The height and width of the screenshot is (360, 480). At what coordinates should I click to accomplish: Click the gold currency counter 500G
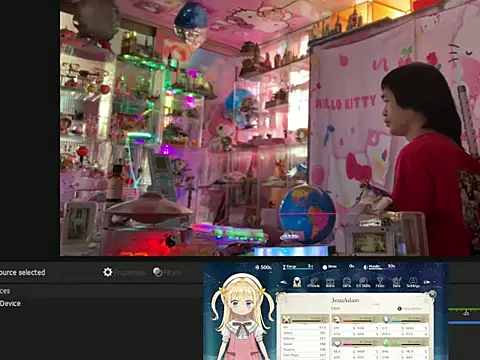click(x=263, y=267)
